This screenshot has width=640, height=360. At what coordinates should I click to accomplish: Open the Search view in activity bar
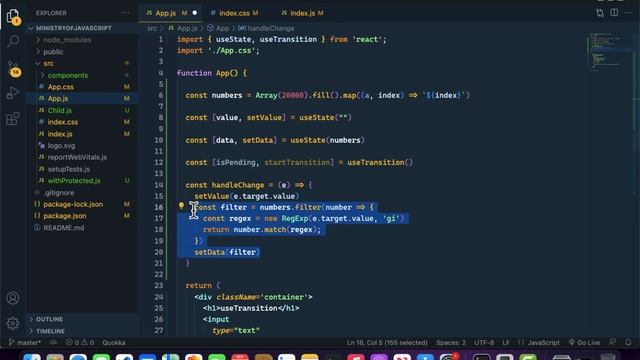[x=13, y=41]
